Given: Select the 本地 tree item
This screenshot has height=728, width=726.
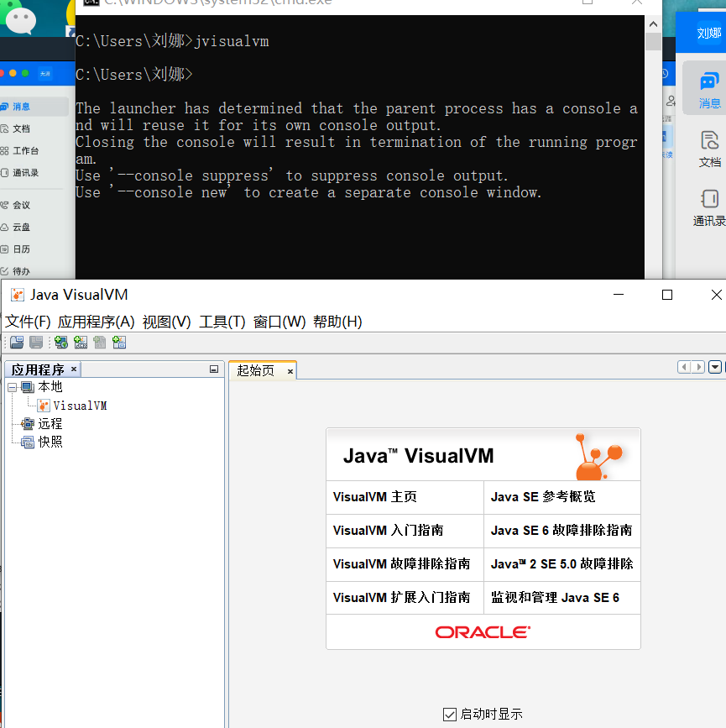Looking at the screenshot, I should 50,387.
